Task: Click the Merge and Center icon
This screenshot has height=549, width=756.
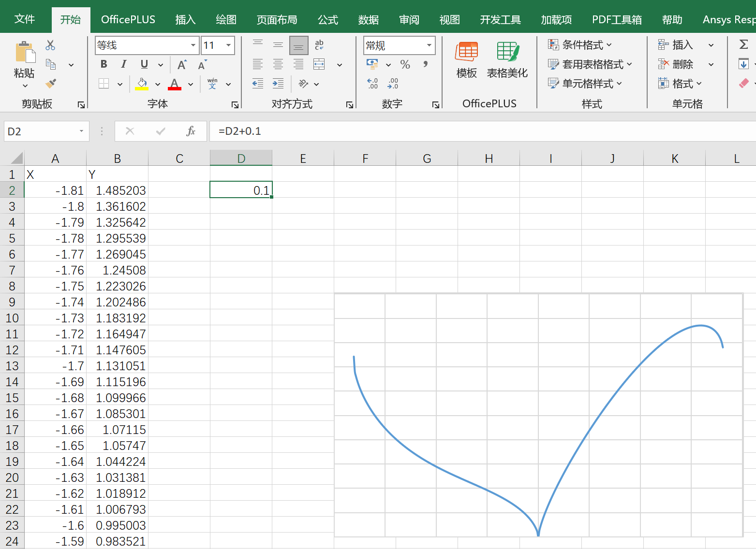Action: point(319,64)
